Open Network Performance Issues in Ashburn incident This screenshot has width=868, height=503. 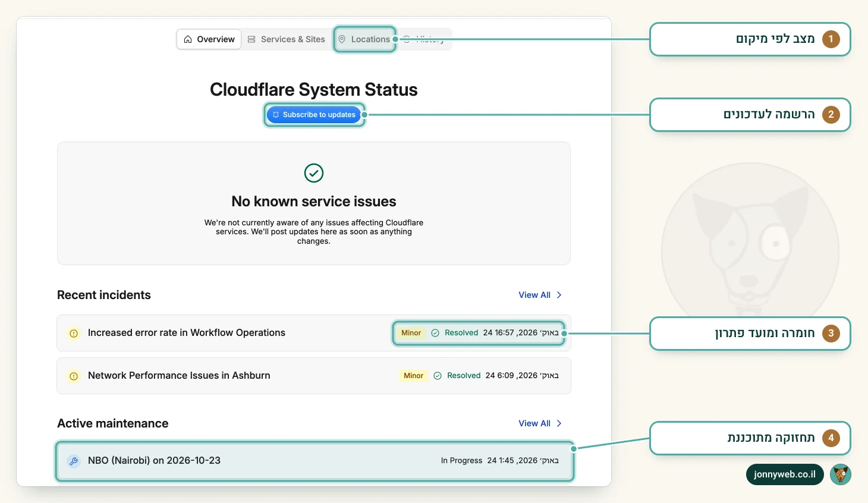[314, 376]
